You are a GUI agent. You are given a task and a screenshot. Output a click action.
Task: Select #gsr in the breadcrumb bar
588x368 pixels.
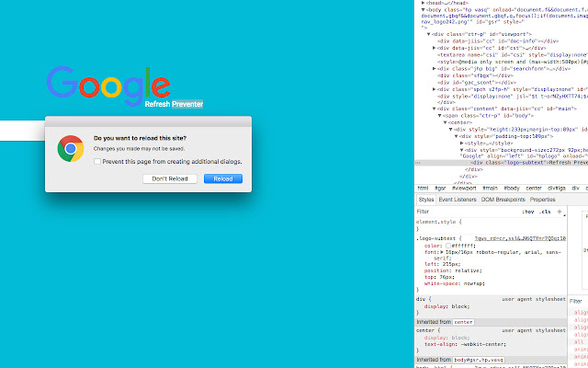[x=440, y=188]
